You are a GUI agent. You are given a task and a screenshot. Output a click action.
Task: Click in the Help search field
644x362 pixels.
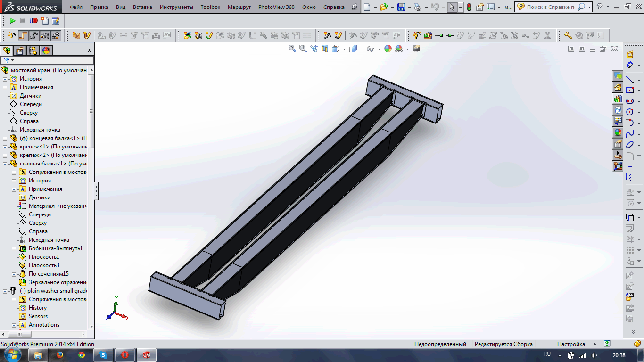550,7
